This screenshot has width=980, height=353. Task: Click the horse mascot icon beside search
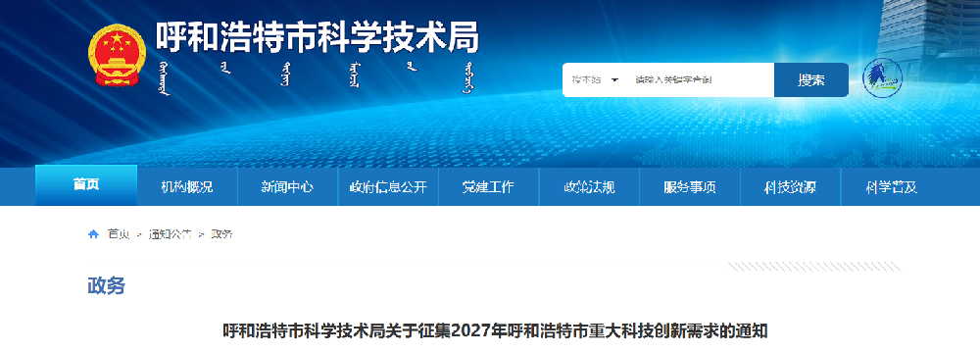pos(882,78)
